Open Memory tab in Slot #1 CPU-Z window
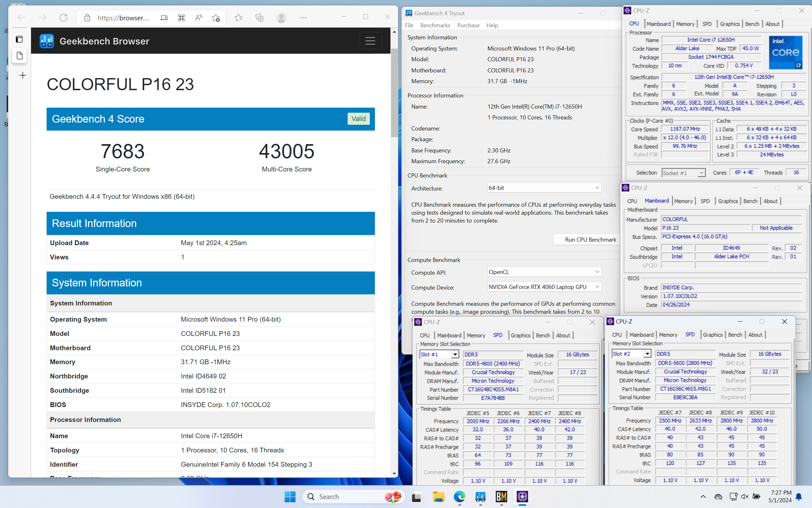 pos(476,335)
